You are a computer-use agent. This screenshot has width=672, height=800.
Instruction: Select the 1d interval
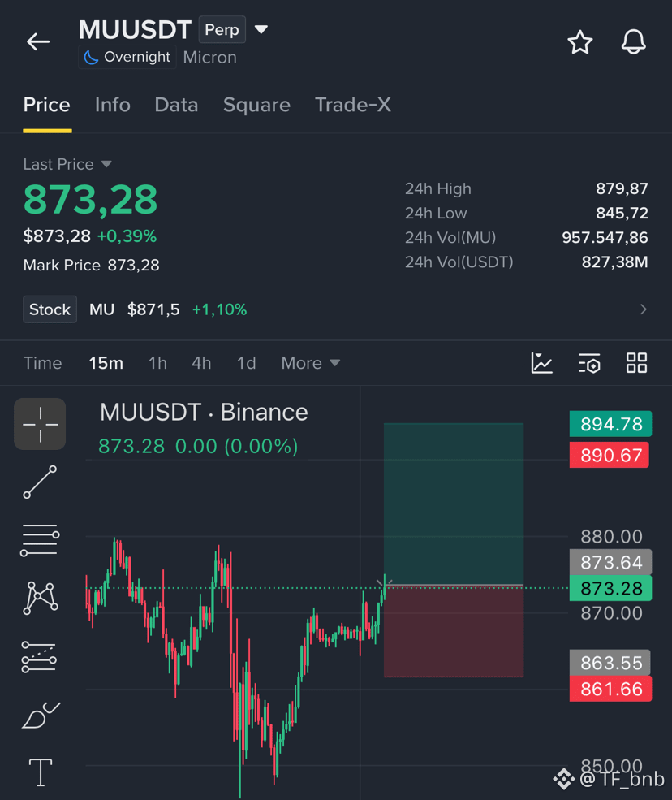click(246, 363)
